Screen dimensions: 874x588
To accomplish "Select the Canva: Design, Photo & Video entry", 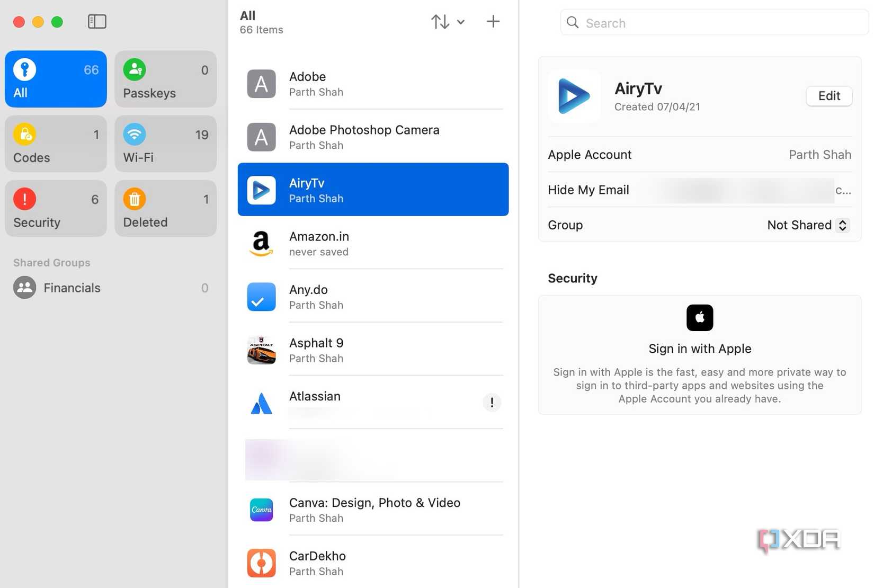I will [373, 510].
